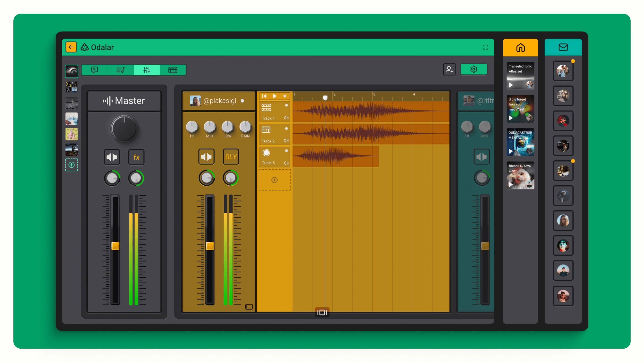The image size is (644, 362).
Task: Open first contact avatar with notification dot
Action: [x=563, y=71]
